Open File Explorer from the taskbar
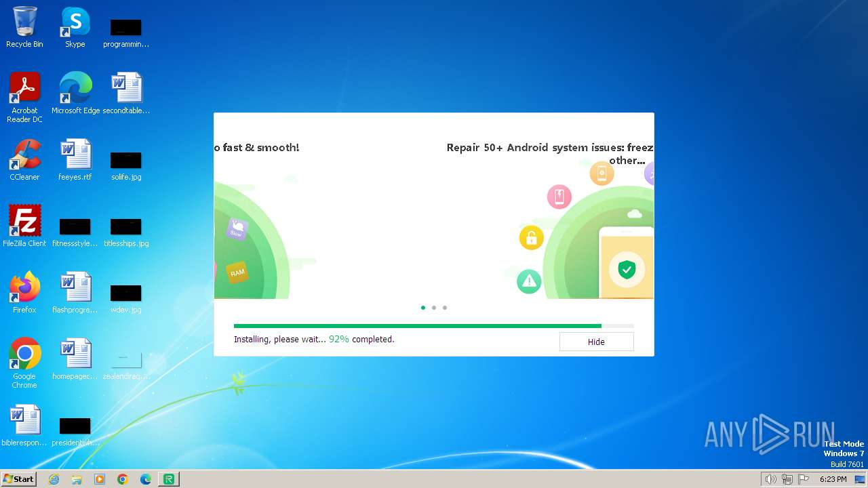 [x=77, y=479]
